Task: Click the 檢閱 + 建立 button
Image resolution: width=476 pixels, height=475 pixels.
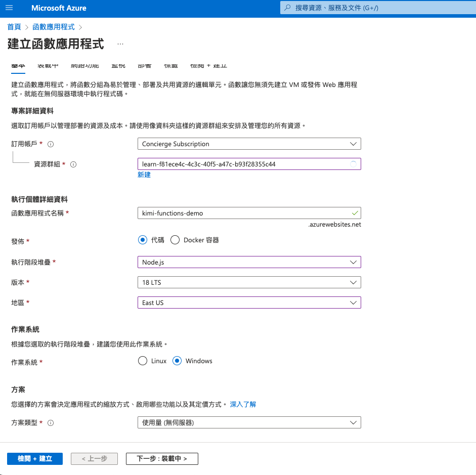Action: [35, 459]
